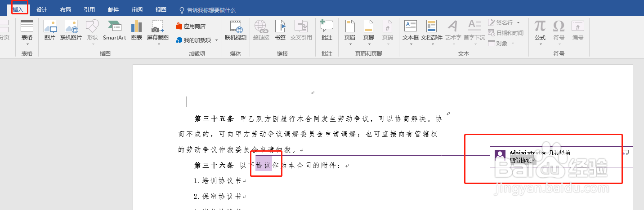Click list item 1.培训协议书
644x210 pixels.
pyautogui.click(x=218, y=181)
